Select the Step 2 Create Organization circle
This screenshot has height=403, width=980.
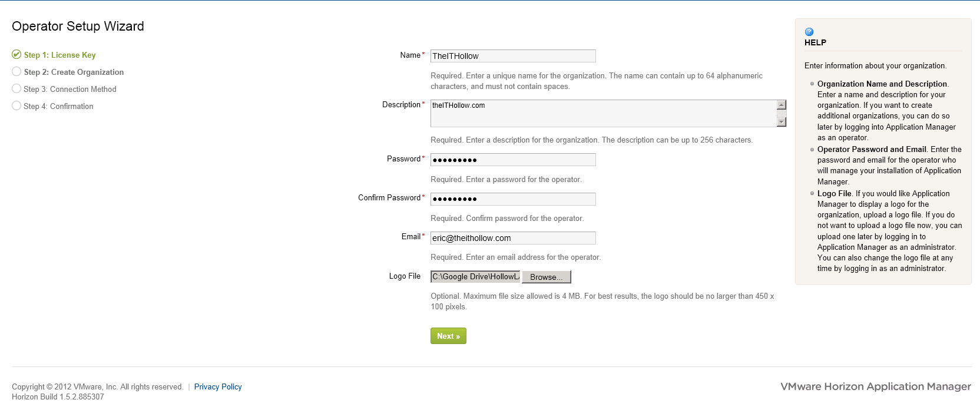[16, 71]
